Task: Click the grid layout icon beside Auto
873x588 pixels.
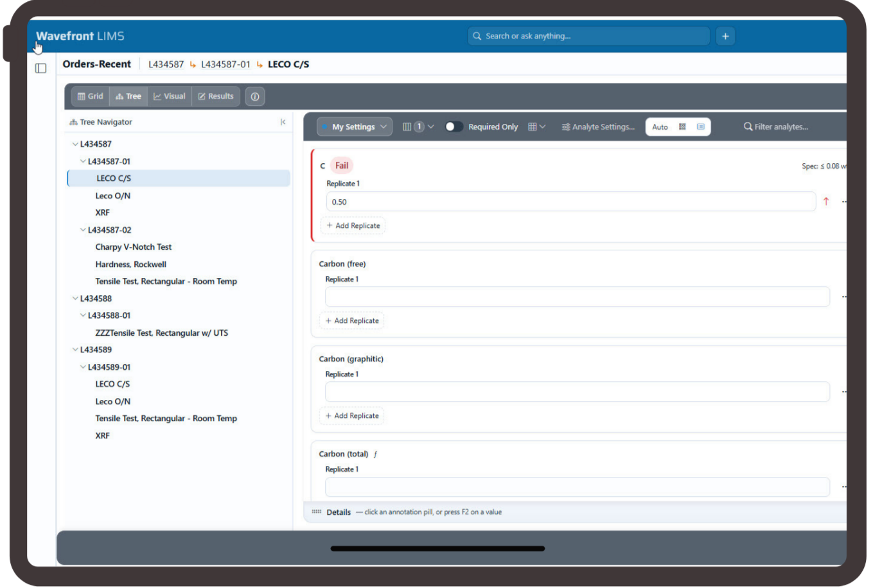Action: pyautogui.click(x=682, y=126)
